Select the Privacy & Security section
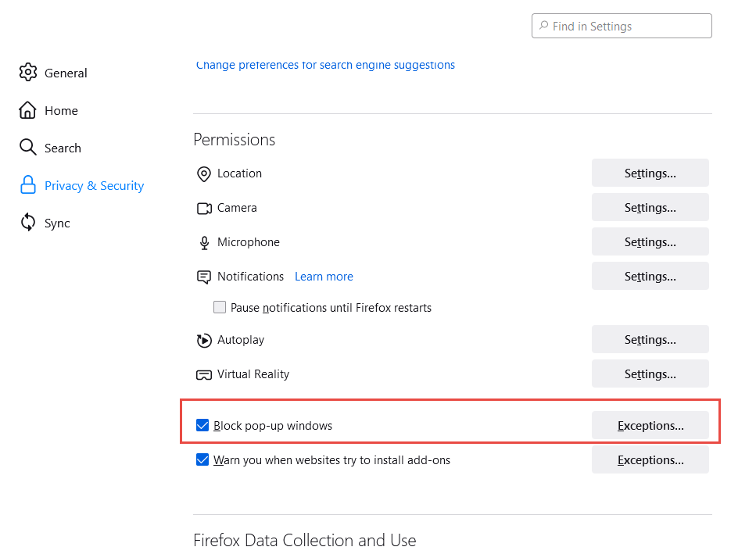 (94, 185)
